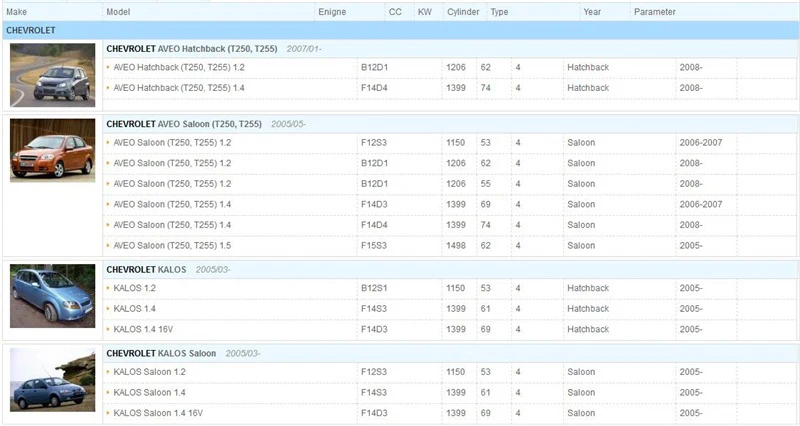Click the KW column header
The image size is (800, 426).
pos(424,12)
